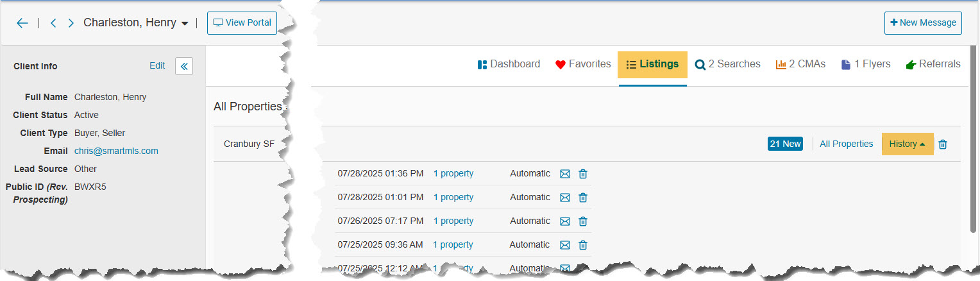Delete the 07/26/2025 07:17 PM history entry

tap(583, 221)
